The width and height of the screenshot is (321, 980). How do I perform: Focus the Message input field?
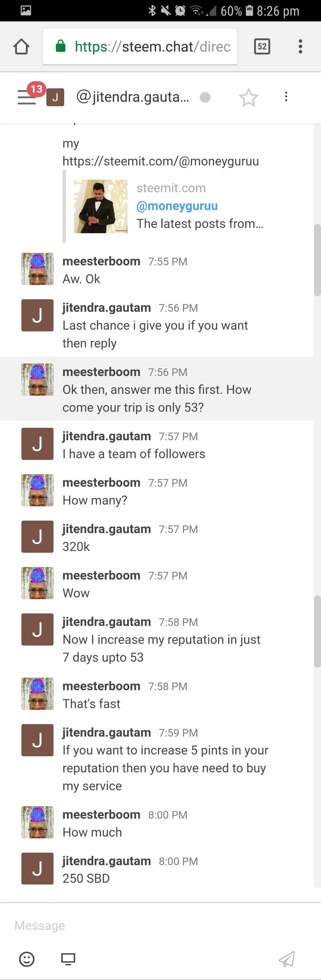[160, 925]
